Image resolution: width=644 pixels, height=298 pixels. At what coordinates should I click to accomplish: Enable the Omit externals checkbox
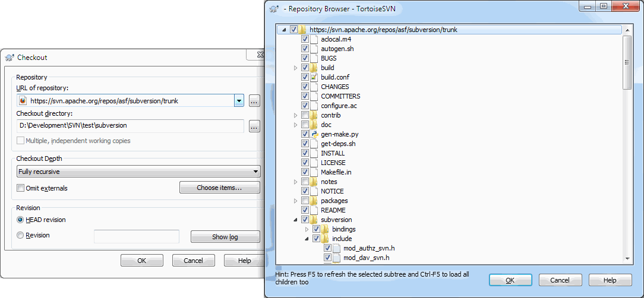(x=20, y=188)
